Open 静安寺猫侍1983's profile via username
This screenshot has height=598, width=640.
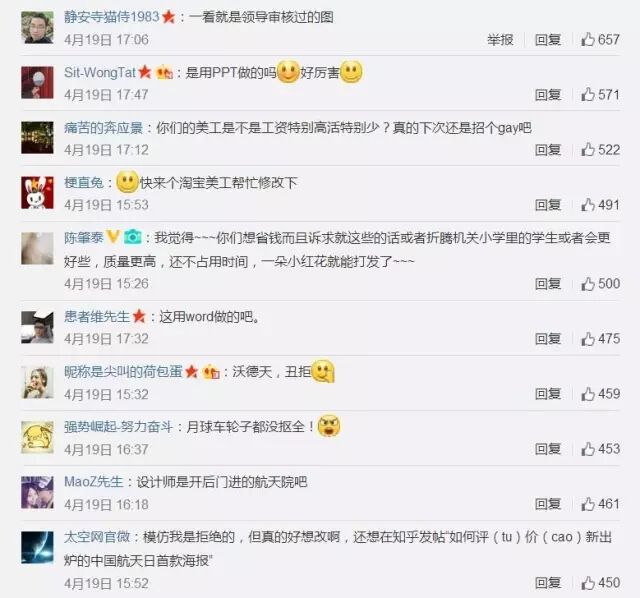[x=111, y=17]
